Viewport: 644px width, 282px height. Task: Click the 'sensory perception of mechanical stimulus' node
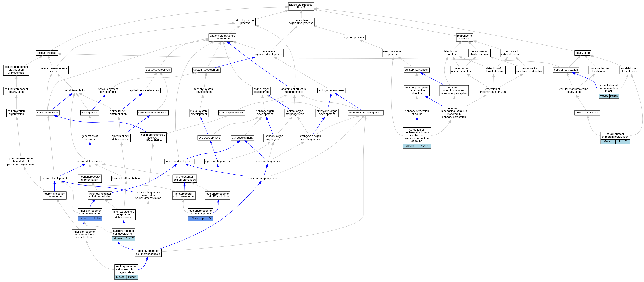[417, 90]
